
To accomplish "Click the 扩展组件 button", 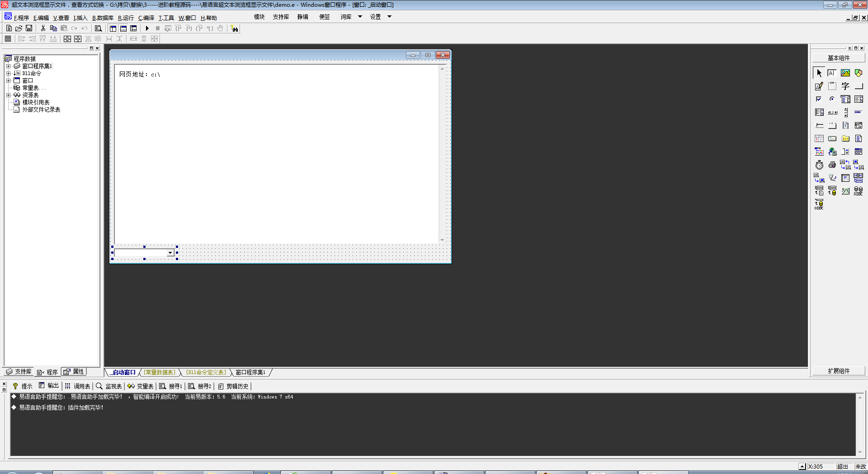I will pos(839,371).
